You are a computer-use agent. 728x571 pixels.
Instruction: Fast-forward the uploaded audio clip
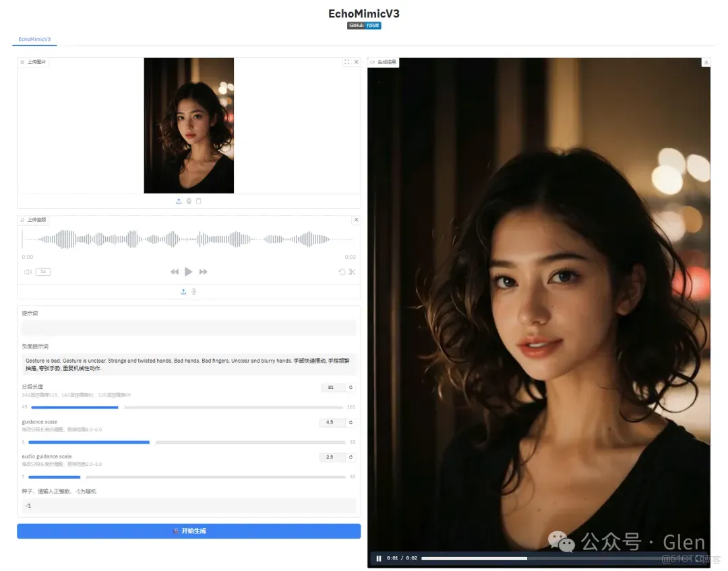click(204, 272)
